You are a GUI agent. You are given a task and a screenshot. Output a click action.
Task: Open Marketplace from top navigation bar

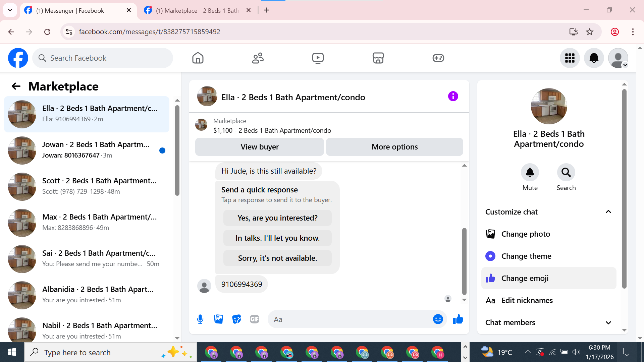coord(378,58)
